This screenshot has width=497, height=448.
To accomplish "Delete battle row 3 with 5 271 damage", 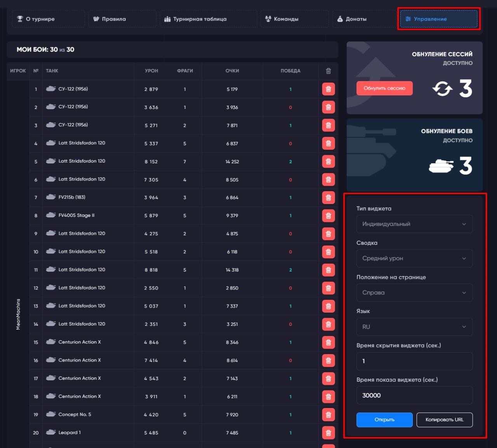I will click(328, 125).
